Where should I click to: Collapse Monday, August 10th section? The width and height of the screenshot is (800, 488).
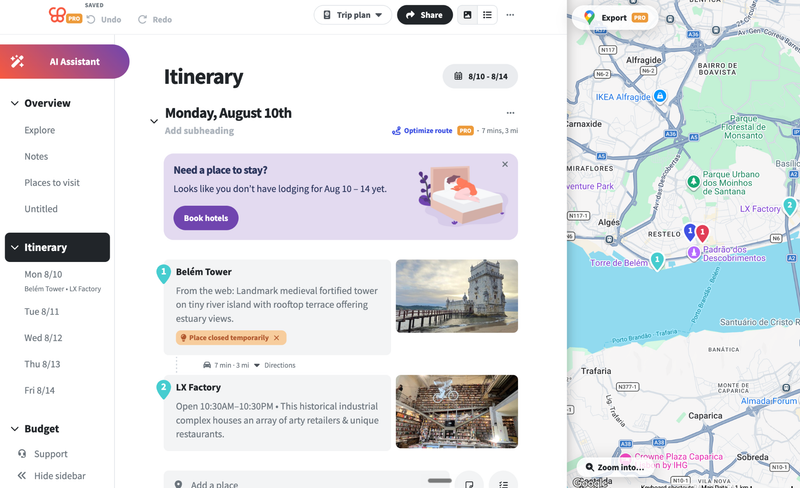154,121
